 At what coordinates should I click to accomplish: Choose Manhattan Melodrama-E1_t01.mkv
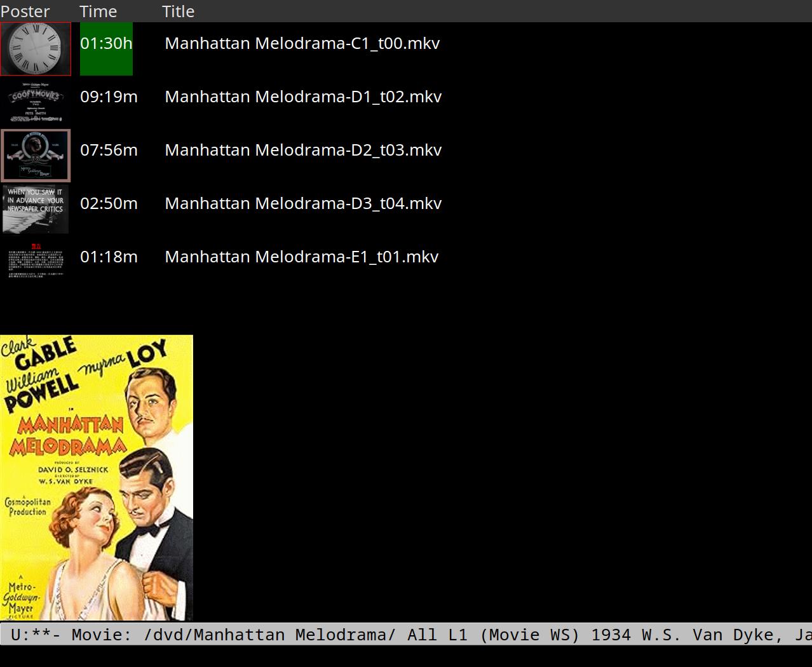[x=302, y=257]
